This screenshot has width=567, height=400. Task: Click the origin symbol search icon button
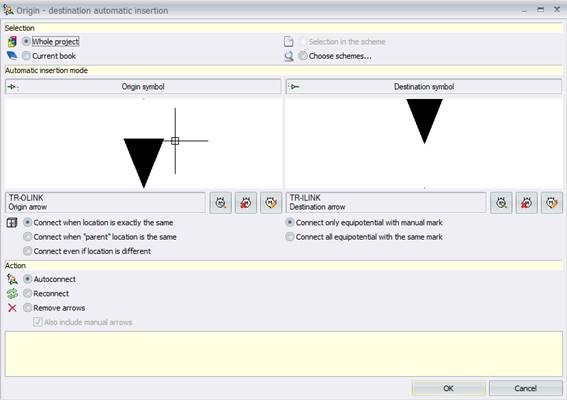(x=221, y=203)
